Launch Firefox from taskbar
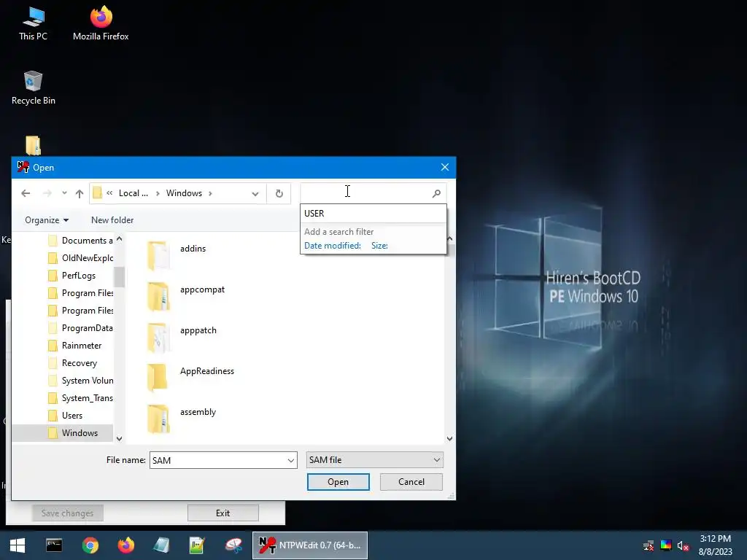 click(125, 545)
